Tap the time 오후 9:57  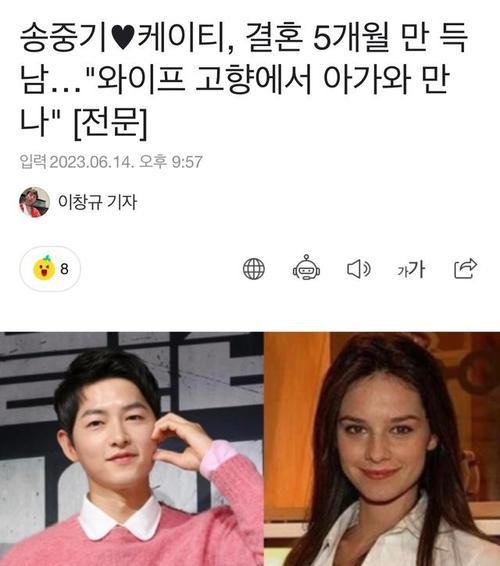170,161
